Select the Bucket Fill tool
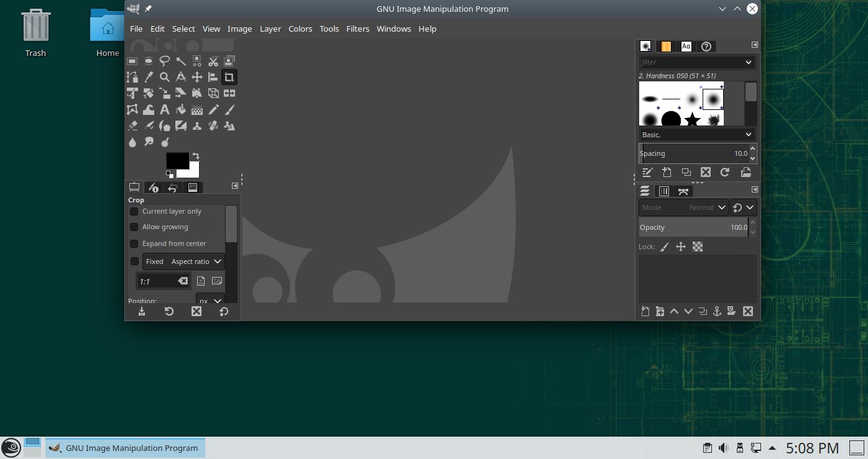The height and width of the screenshot is (459, 868). coord(181,110)
